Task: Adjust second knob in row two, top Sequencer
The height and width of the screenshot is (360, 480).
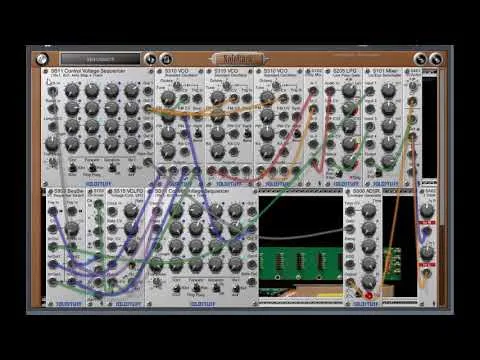Action: coord(91,108)
